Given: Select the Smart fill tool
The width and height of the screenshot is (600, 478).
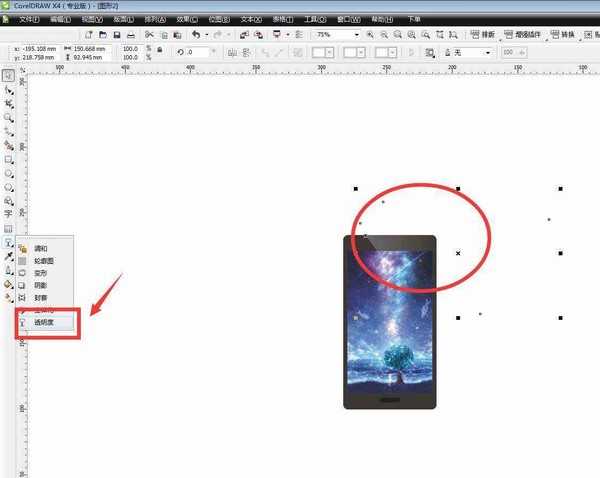Looking at the screenshot, I should pyautogui.click(x=8, y=146).
